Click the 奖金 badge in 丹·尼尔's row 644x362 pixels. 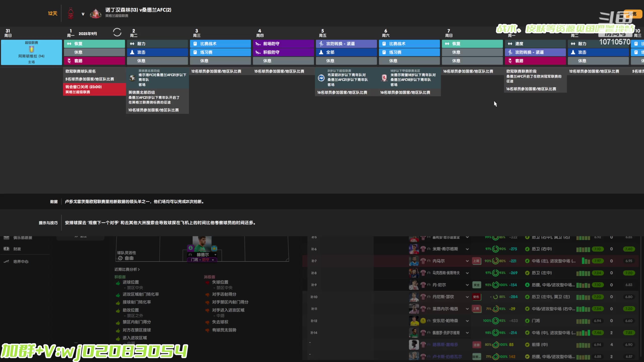tap(476, 285)
